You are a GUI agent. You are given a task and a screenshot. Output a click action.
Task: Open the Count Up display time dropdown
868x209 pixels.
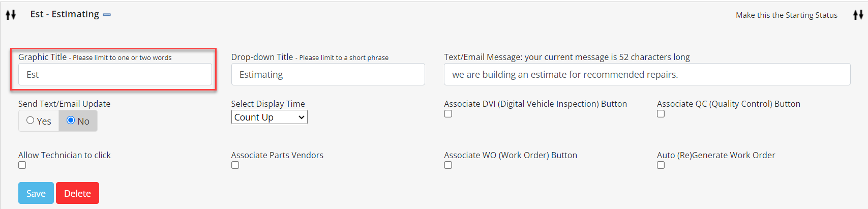269,117
